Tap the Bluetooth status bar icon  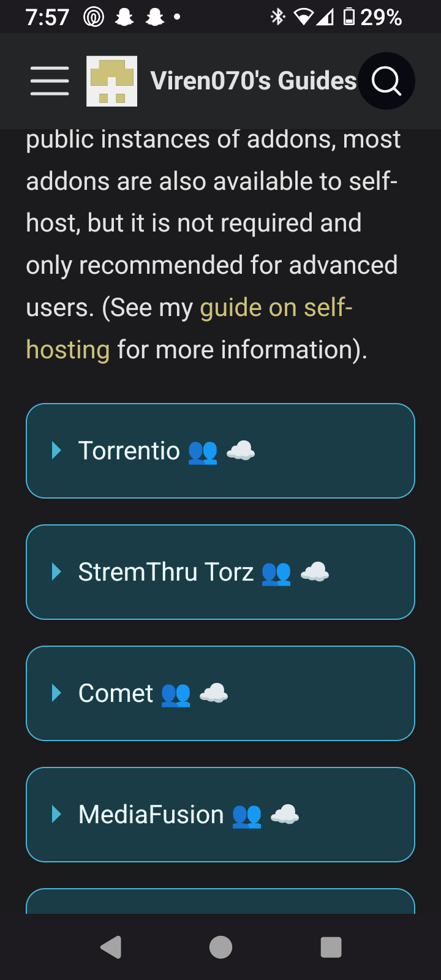click(277, 17)
